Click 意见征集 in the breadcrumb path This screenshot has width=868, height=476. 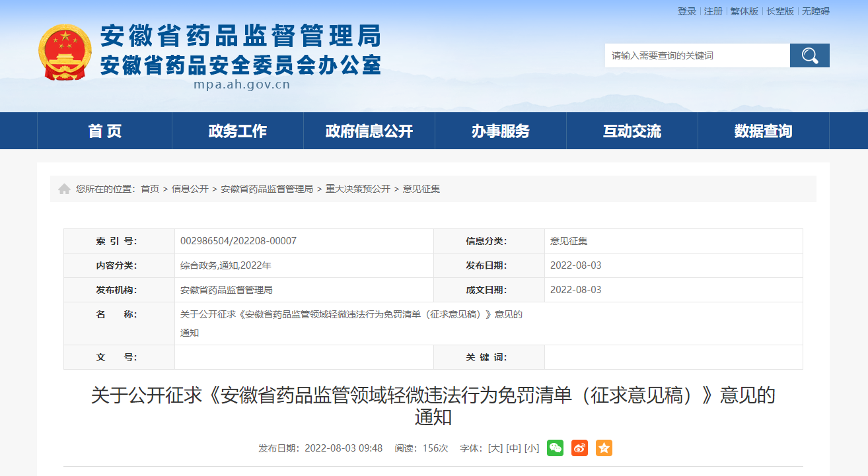point(421,189)
